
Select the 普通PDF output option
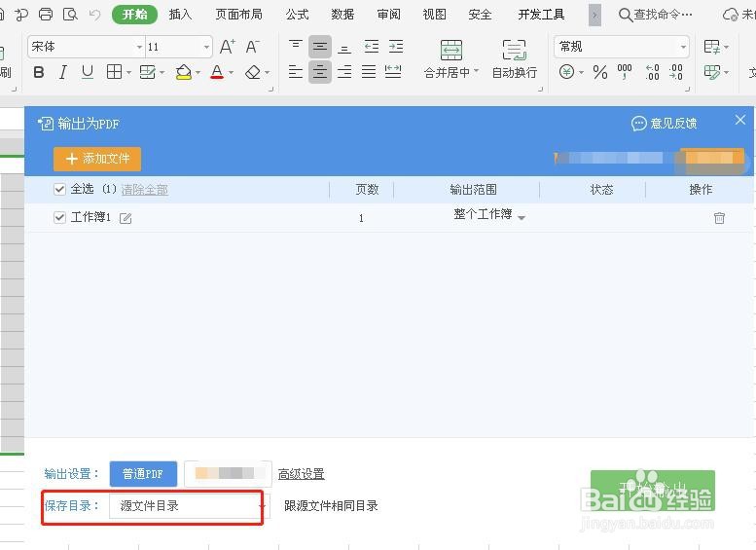pos(143,474)
